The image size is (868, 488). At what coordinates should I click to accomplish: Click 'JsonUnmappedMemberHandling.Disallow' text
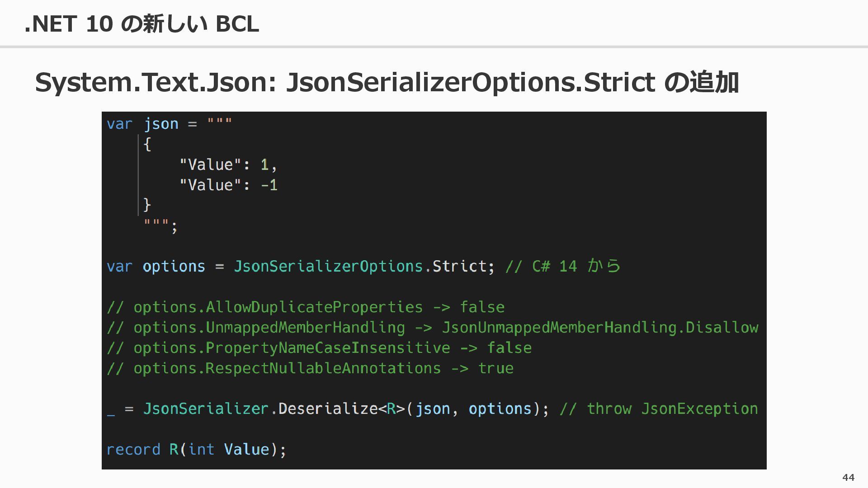tap(600, 328)
